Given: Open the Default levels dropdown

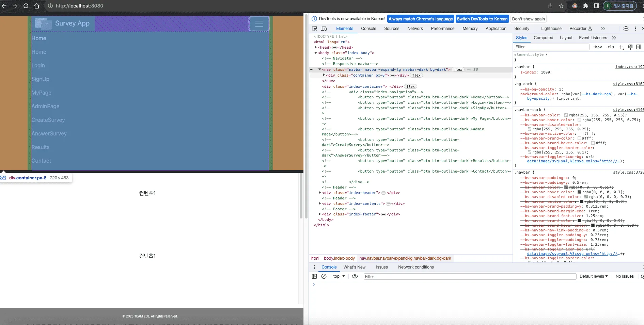Looking at the screenshot, I should 593,276.
